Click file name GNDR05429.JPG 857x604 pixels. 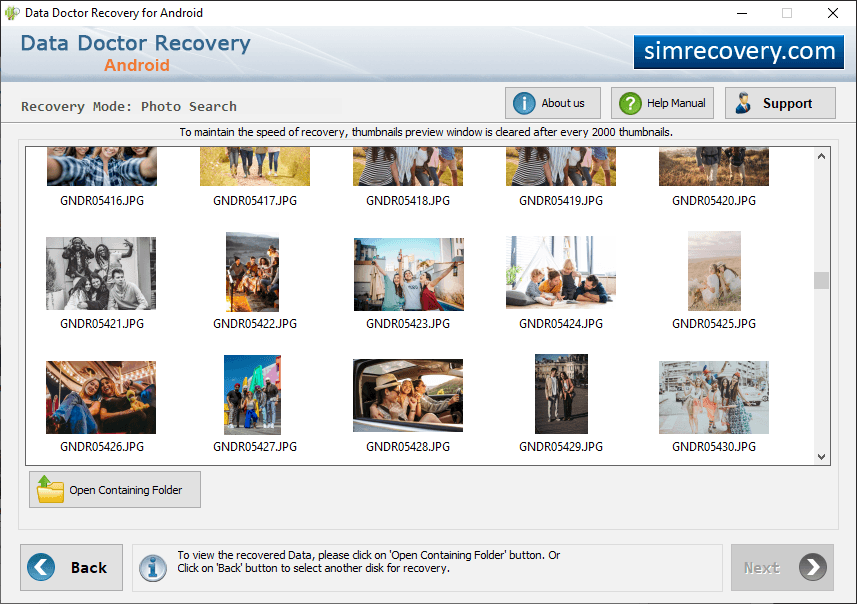561,447
